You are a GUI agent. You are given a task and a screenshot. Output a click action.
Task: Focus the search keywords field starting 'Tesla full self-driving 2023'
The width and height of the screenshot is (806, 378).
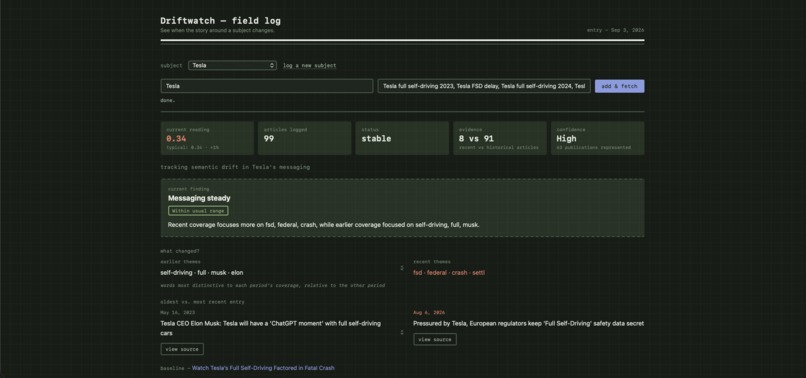(x=484, y=86)
